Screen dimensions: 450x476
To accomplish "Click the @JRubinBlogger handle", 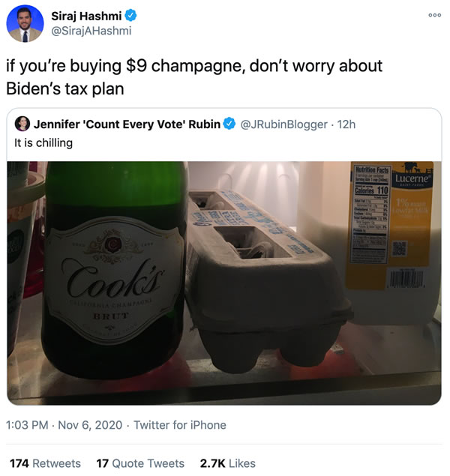I will [286, 124].
